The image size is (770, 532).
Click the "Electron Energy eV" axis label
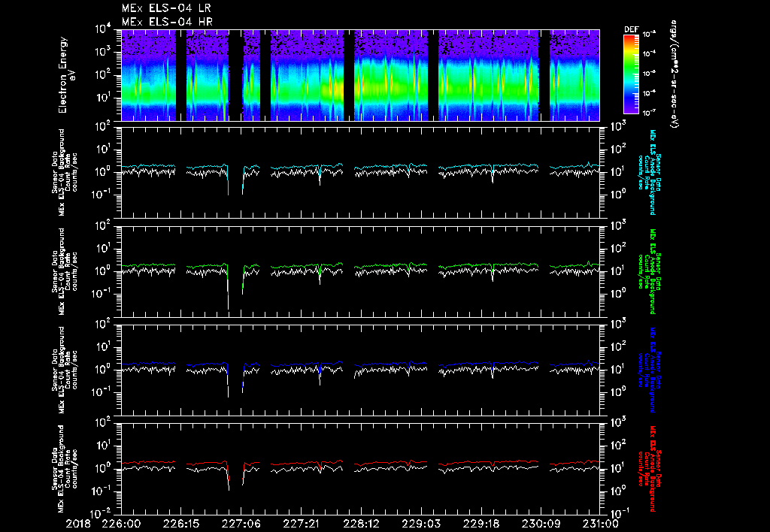(x=65, y=74)
